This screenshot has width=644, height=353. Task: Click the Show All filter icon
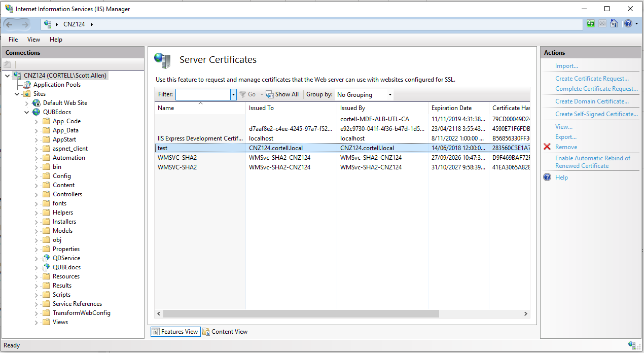pos(270,94)
